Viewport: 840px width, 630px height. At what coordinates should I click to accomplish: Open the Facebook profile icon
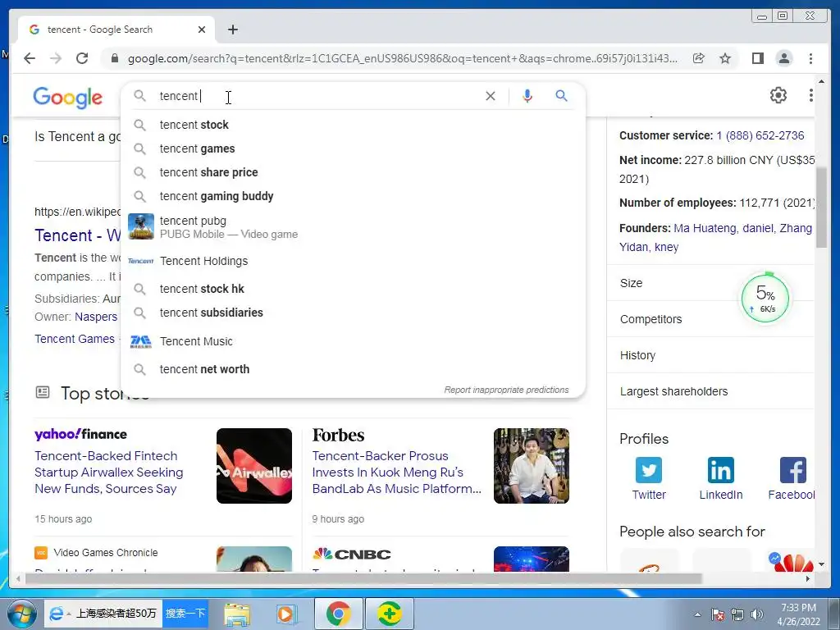[x=793, y=470]
